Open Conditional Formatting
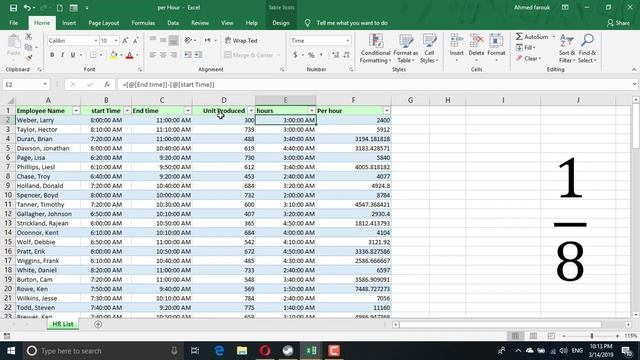The width and height of the screenshot is (640, 360). [376, 48]
